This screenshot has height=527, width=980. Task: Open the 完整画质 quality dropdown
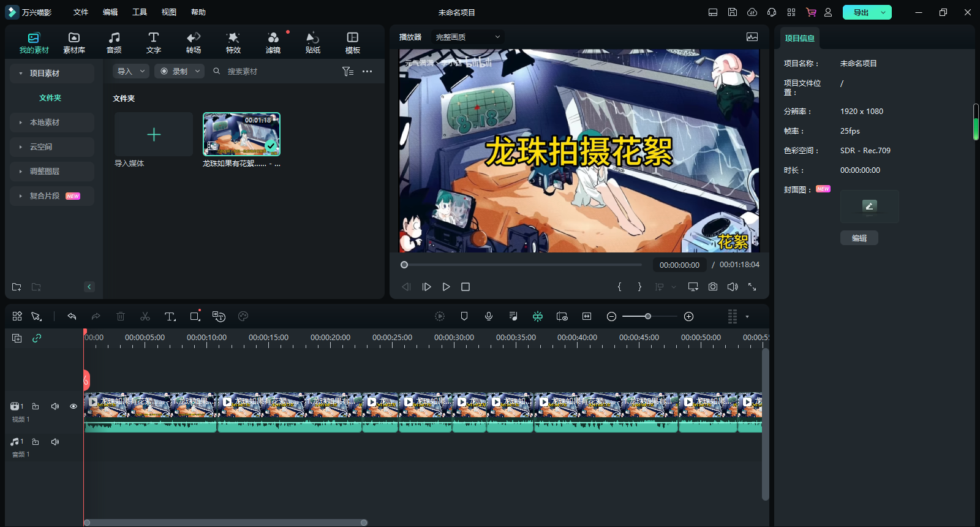468,37
